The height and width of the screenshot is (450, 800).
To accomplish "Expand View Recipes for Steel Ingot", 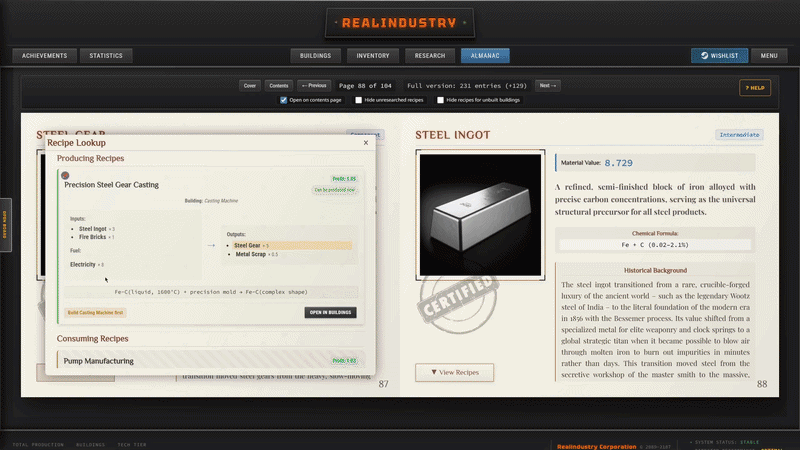I will (454, 372).
